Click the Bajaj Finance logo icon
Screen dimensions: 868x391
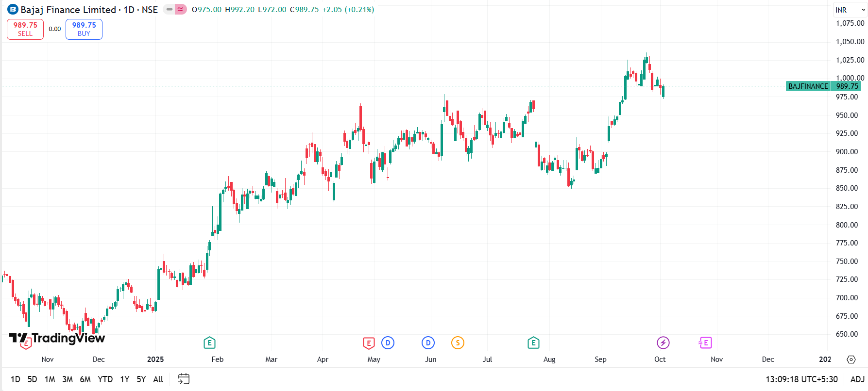[13, 10]
